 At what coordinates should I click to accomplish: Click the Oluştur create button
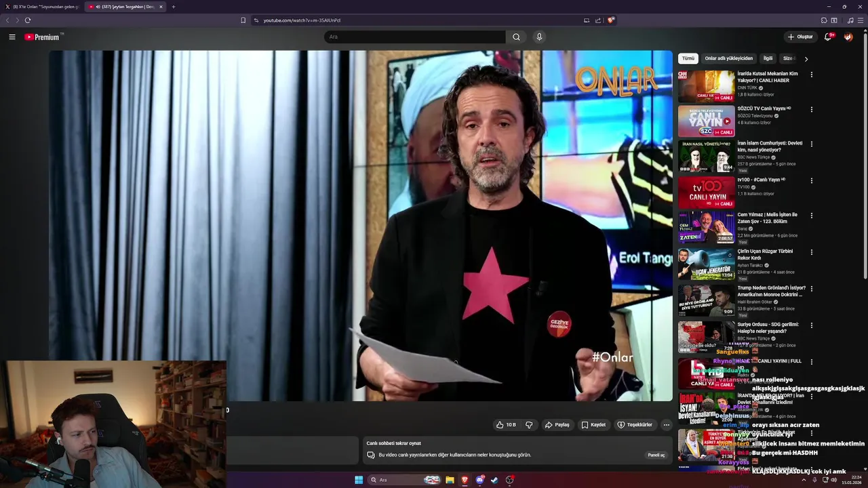click(x=800, y=37)
